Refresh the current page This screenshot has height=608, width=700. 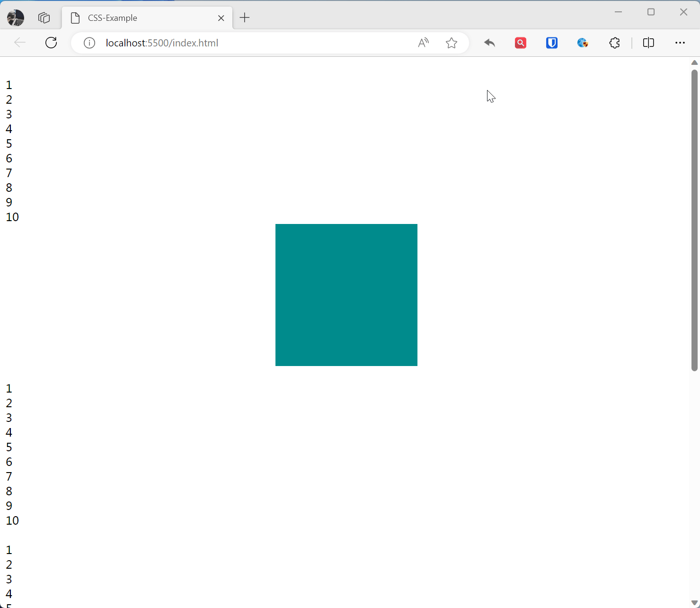click(51, 43)
